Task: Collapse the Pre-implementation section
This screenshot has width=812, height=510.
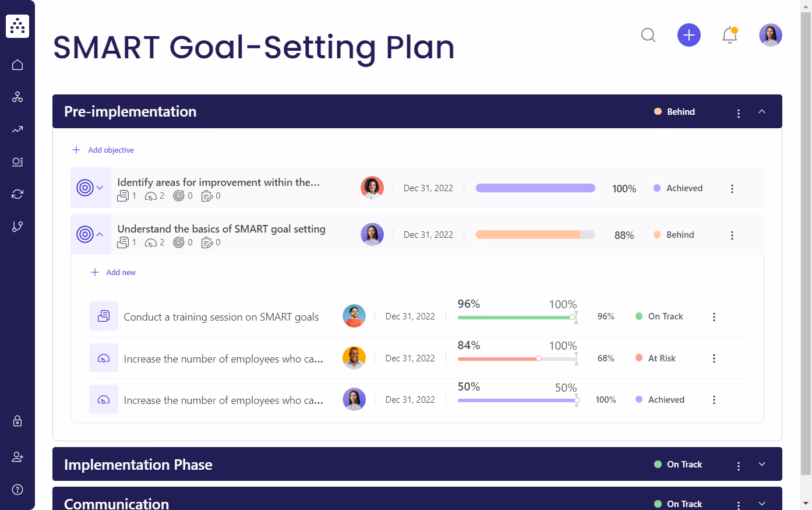Action: tap(762, 111)
